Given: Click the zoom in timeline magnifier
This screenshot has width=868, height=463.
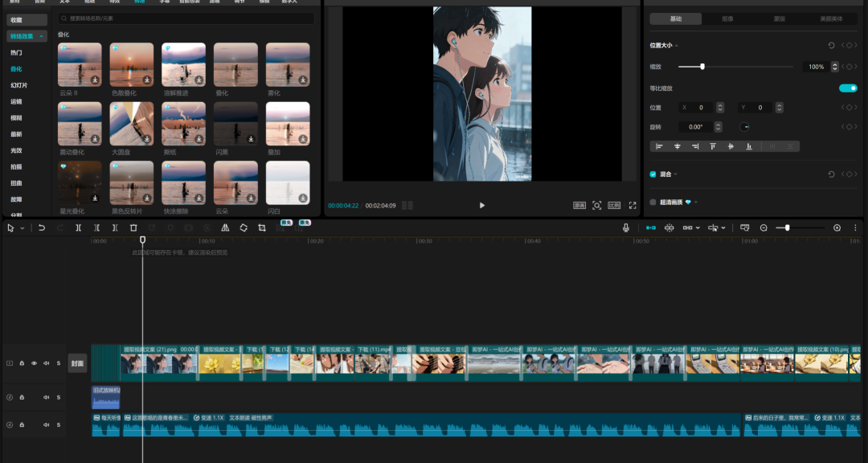Looking at the screenshot, I should [837, 227].
